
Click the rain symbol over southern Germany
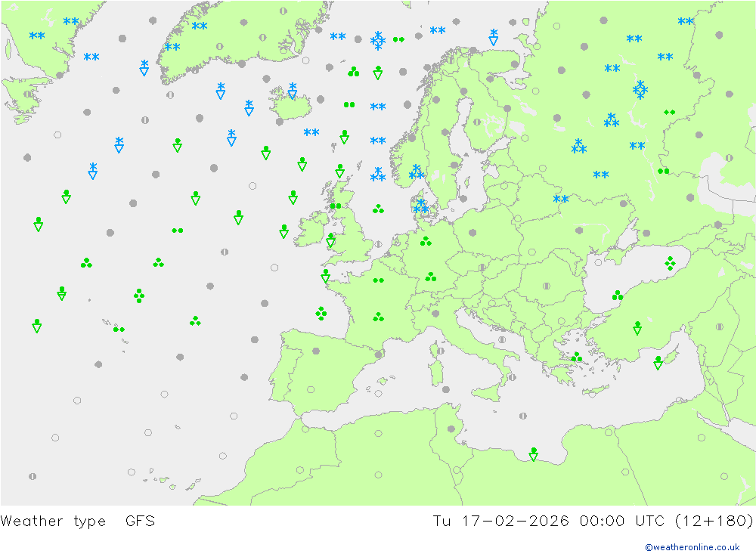tap(431, 277)
